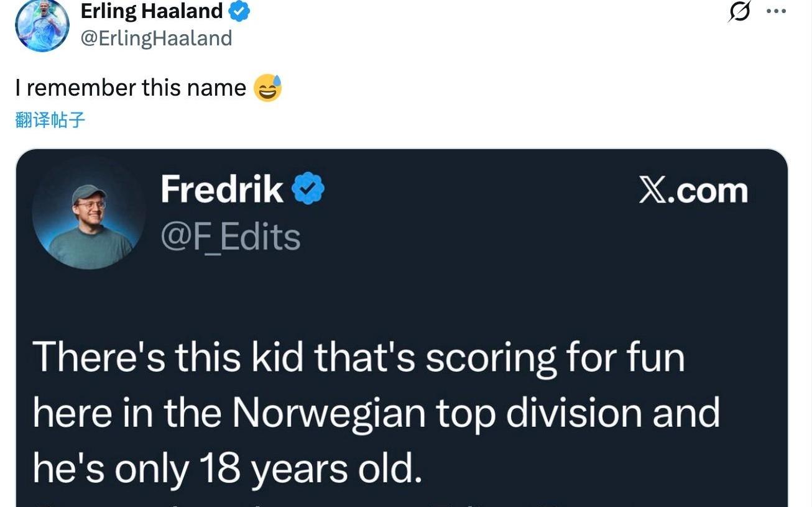
Task: Click the "Norwegian top division" text line
Action: tap(376, 413)
